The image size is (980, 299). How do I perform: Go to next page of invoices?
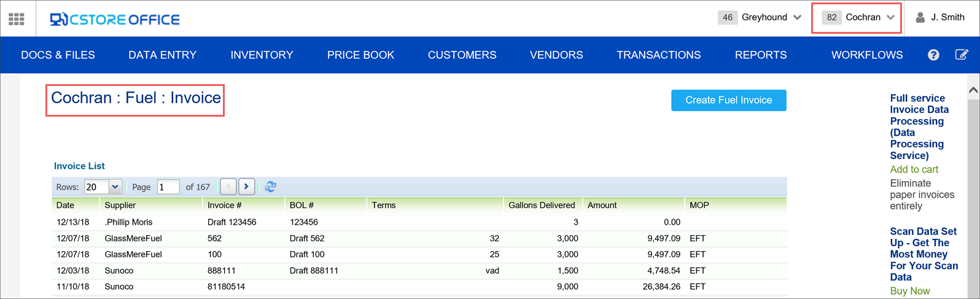(x=247, y=187)
